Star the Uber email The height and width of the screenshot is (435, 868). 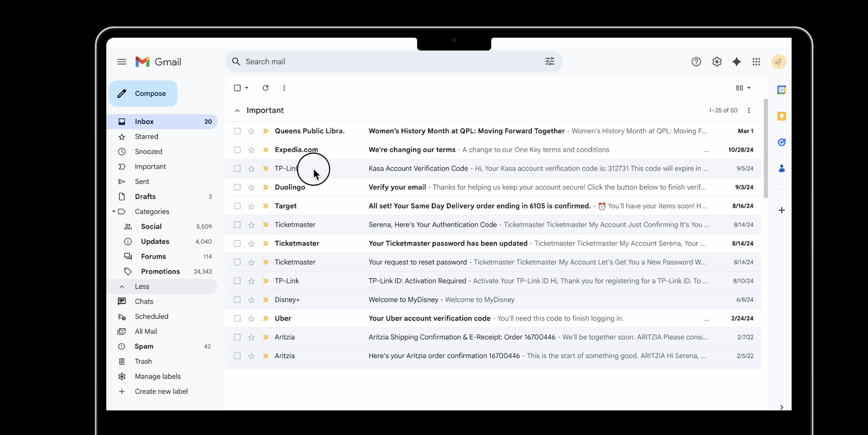click(x=251, y=319)
